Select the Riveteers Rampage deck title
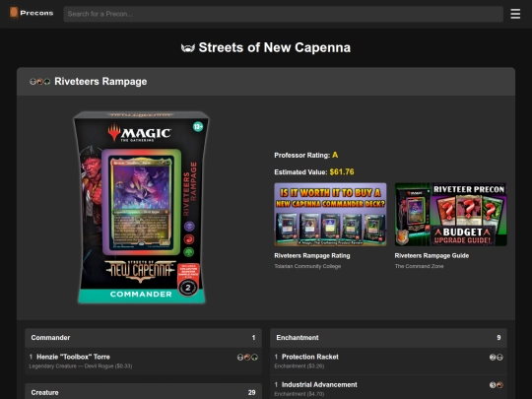Viewport: 532px width, 399px height. pyautogui.click(x=100, y=82)
